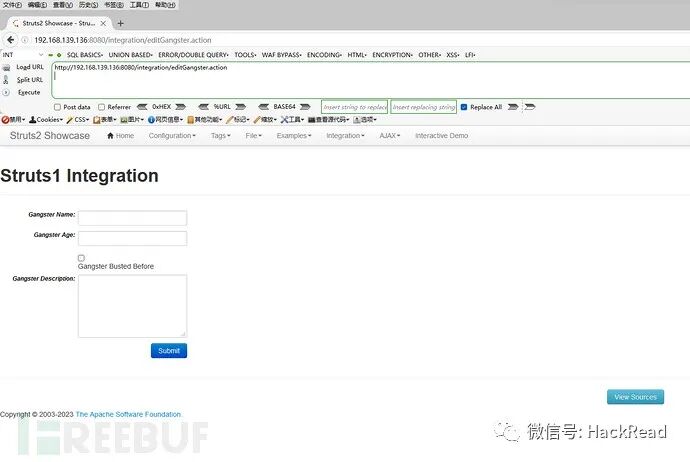
Task: Open the 编辑 (Edit) browser menu
Action: tap(37, 5)
